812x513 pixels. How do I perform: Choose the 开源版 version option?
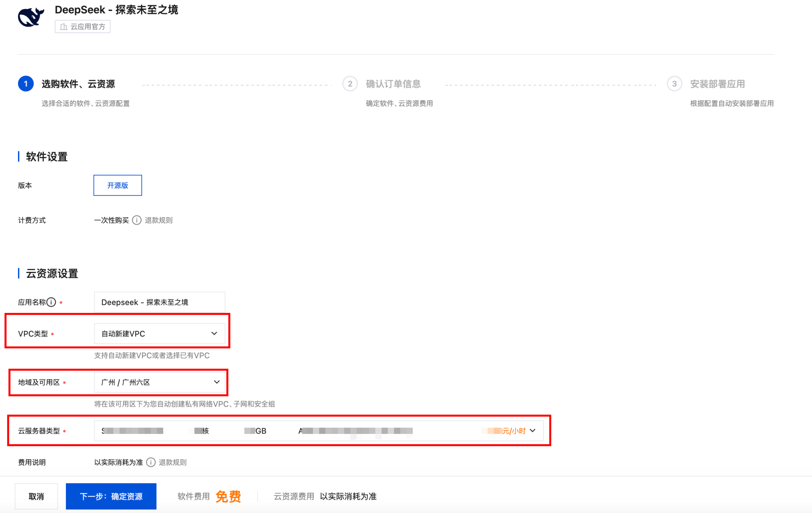coord(117,185)
